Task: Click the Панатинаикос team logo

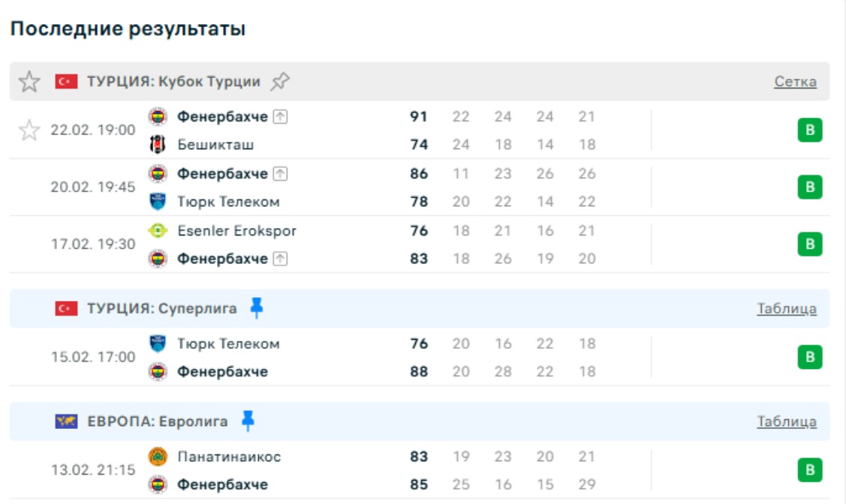Action: (158, 457)
